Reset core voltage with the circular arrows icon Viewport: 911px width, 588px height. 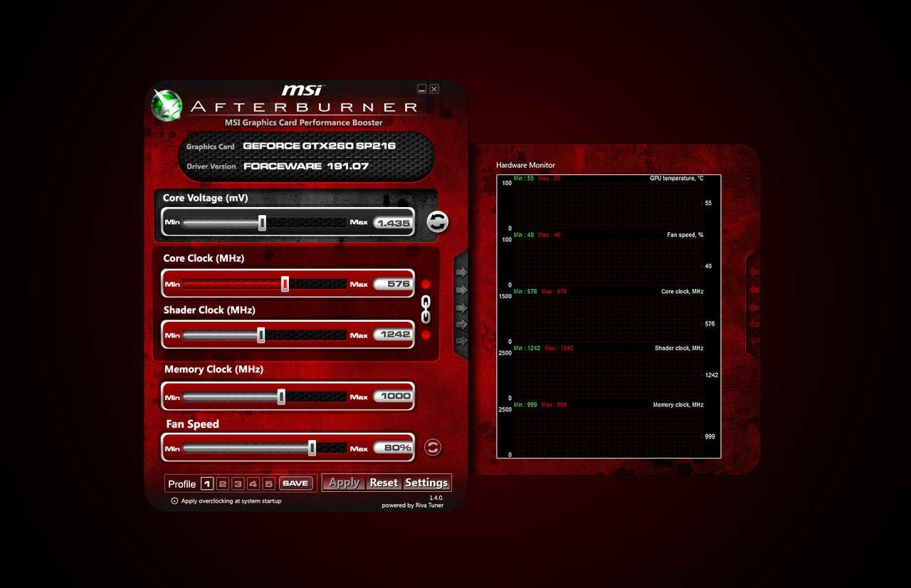tap(438, 221)
